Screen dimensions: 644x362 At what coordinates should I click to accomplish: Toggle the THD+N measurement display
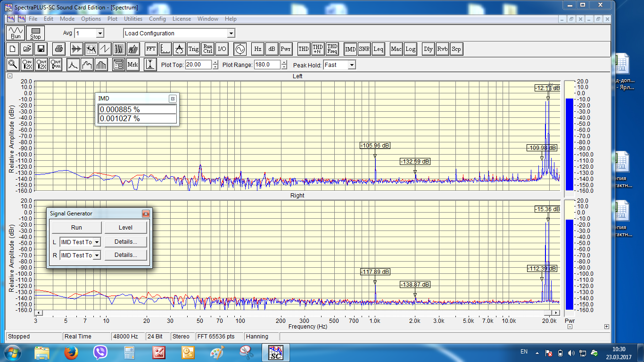coord(318,49)
